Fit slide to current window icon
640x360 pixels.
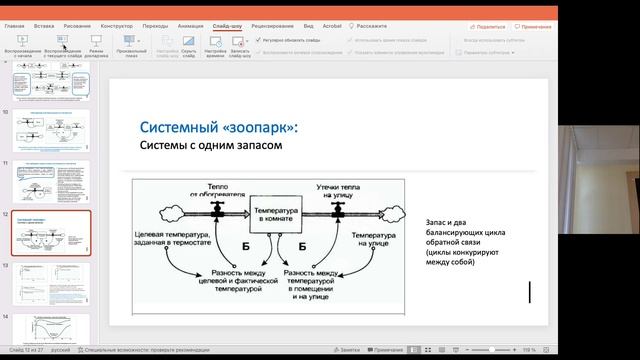tap(546, 350)
